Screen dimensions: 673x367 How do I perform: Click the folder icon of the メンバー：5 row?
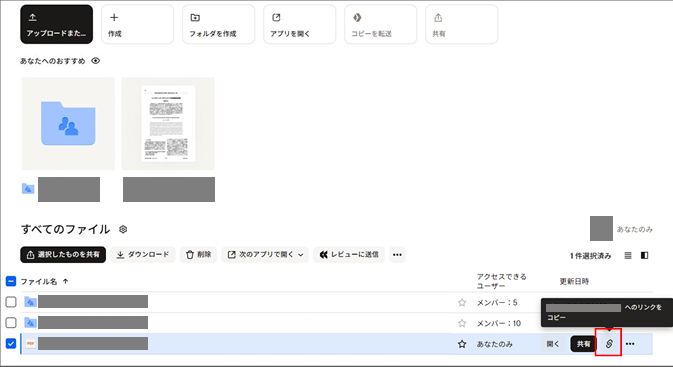(30, 302)
